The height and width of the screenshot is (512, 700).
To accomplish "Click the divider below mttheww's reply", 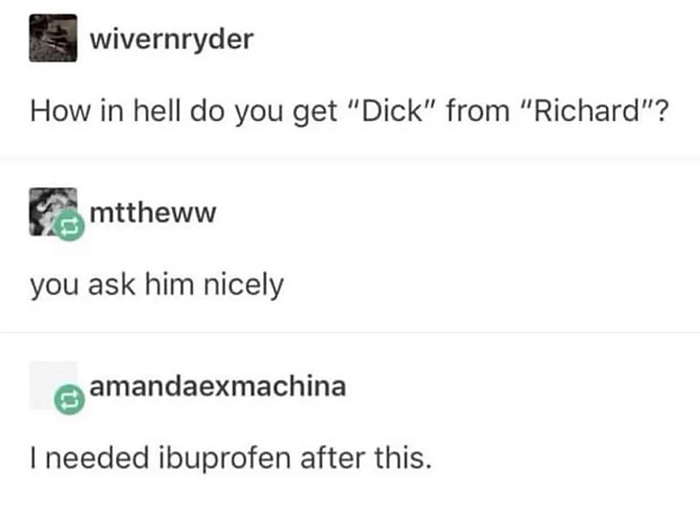I will 350,333.
